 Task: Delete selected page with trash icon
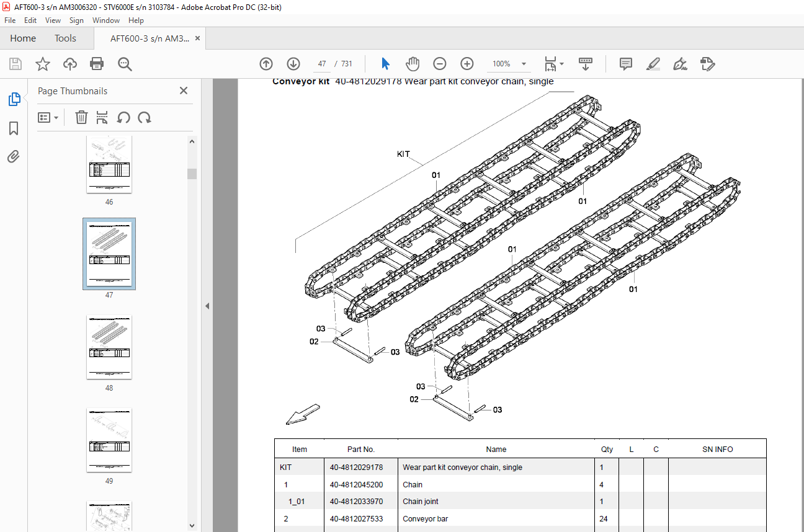pos(81,117)
